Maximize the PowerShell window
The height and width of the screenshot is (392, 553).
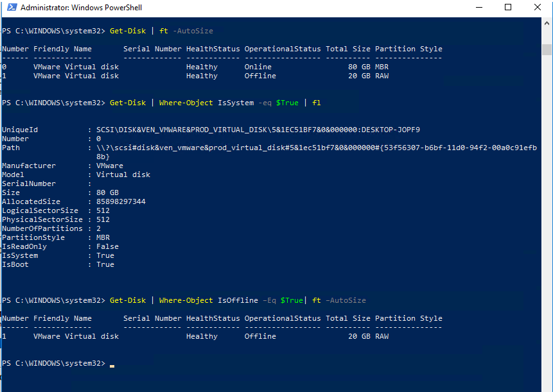[508, 8]
